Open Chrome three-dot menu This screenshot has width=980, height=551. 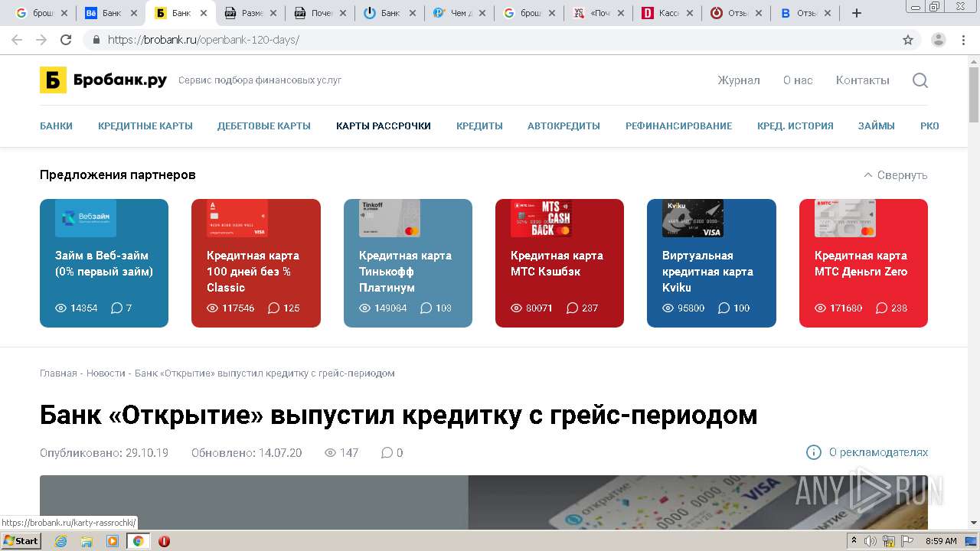(x=962, y=40)
